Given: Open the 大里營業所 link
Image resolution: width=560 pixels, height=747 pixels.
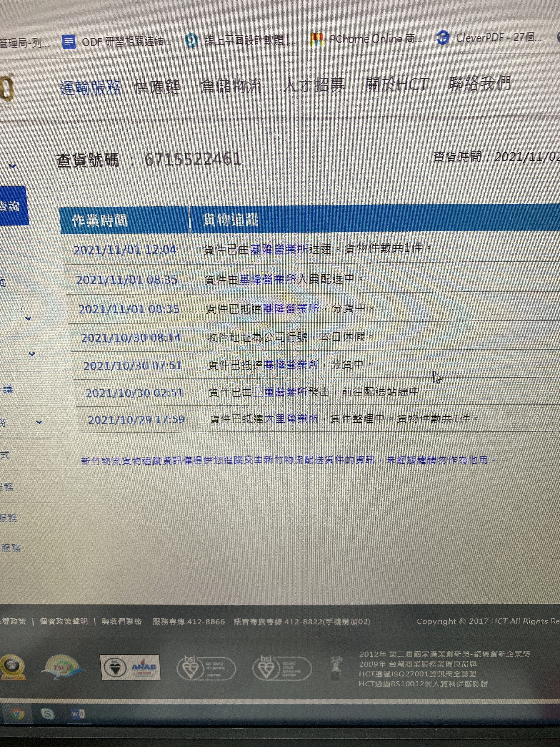Looking at the screenshot, I should 291,419.
